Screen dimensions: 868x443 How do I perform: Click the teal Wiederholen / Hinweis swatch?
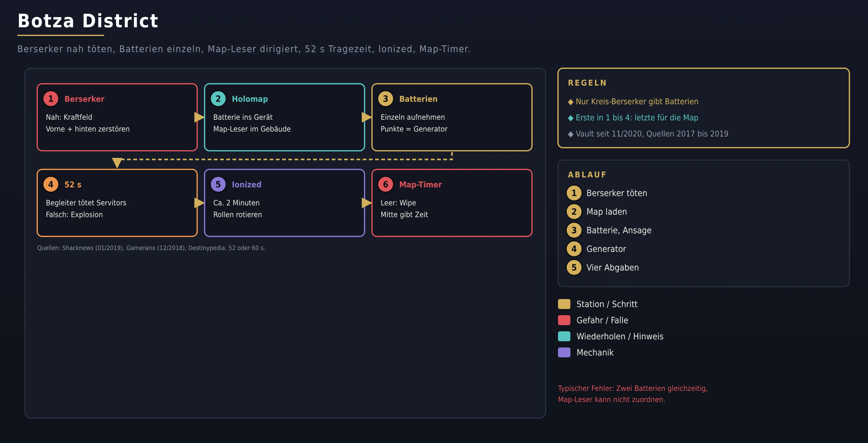click(564, 337)
